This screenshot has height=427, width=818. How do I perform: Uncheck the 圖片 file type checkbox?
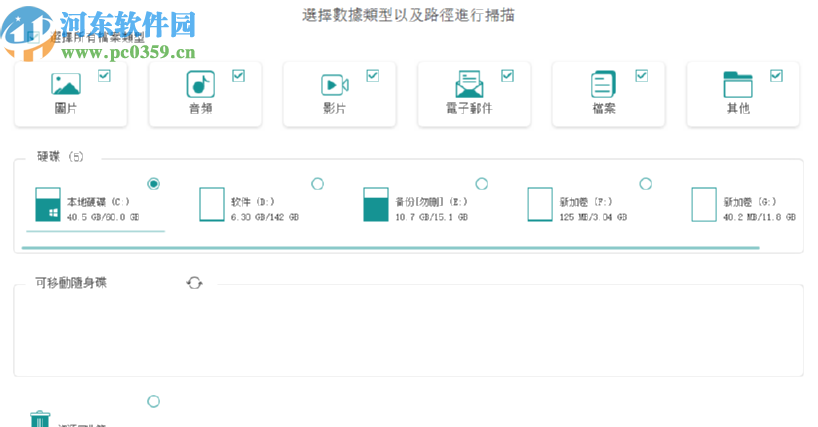(104, 76)
